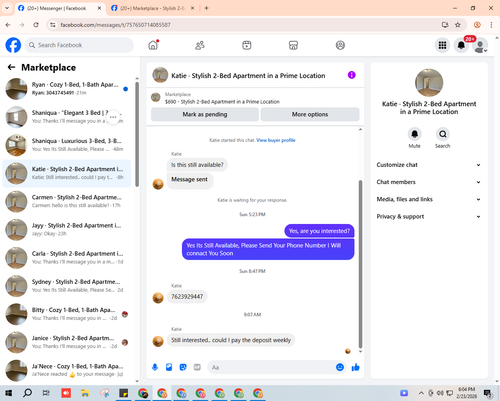Open the Windows Start menu

pos(8,393)
